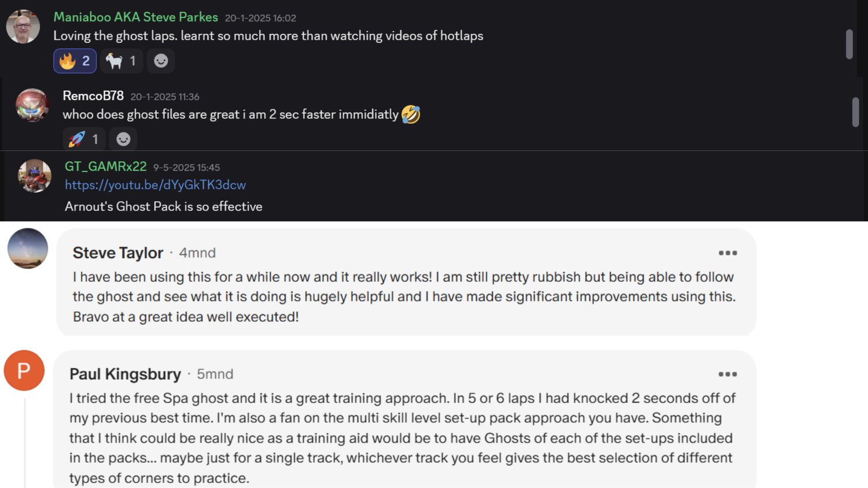The width and height of the screenshot is (868, 488).
Task: Open the Paul Kingsbury commenter name
Action: tap(125, 374)
